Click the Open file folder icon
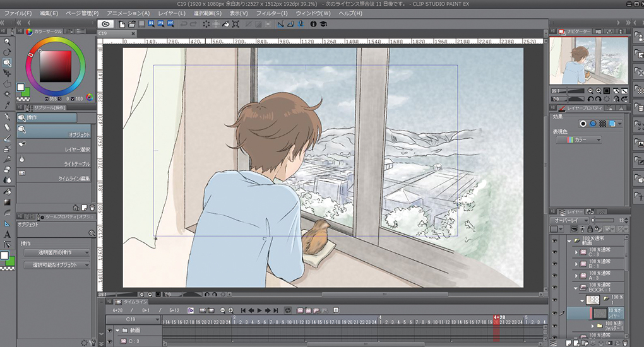This screenshot has height=347, width=644. [x=131, y=24]
